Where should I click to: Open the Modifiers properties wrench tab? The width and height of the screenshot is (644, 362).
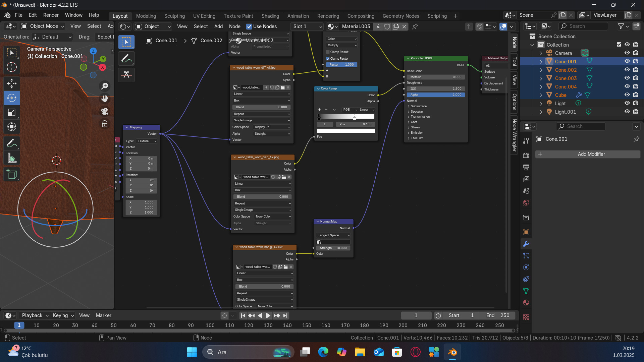(526, 244)
